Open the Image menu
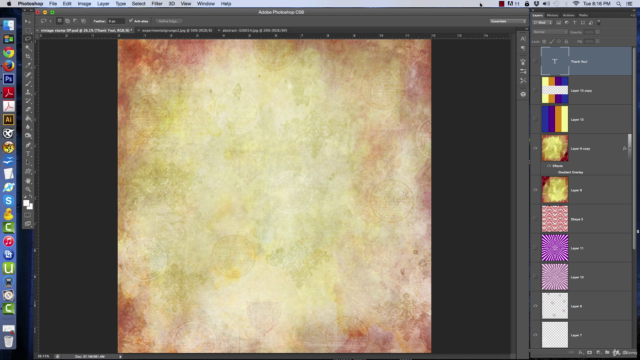 (x=84, y=4)
